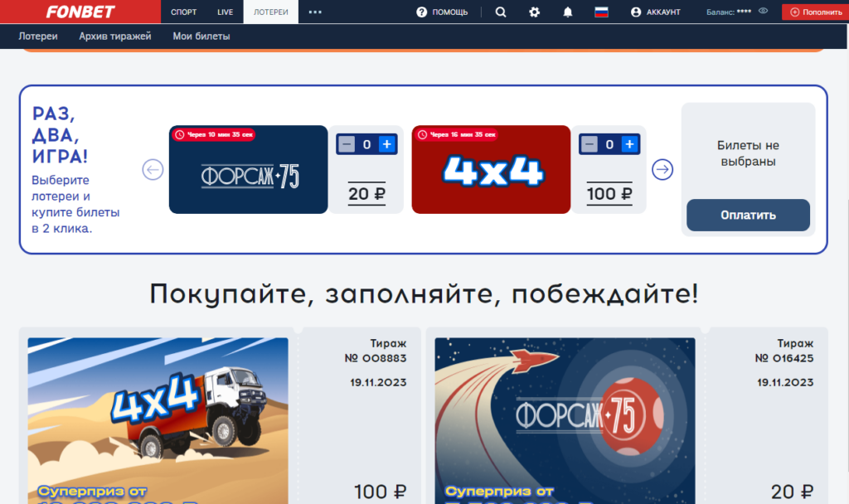Click masked balance value Баланс
Image resolution: width=849 pixels, height=504 pixels.
coord(729,12)
